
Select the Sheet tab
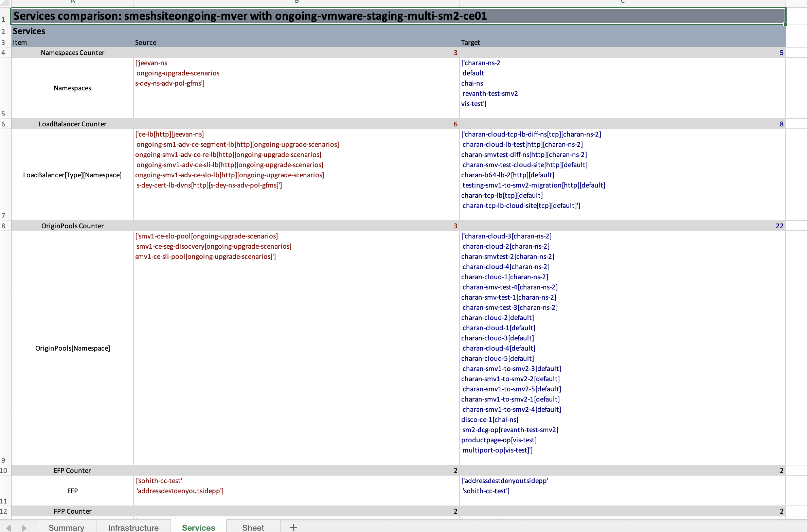pyautogui.click(x=253, y=527)
